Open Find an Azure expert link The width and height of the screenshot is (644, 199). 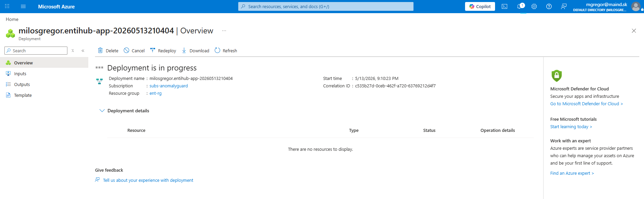point(572,173)
